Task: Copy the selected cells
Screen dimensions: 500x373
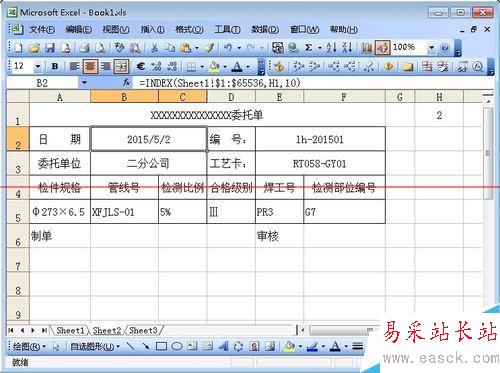Action: pyautogui.click(x=170, y=48)
